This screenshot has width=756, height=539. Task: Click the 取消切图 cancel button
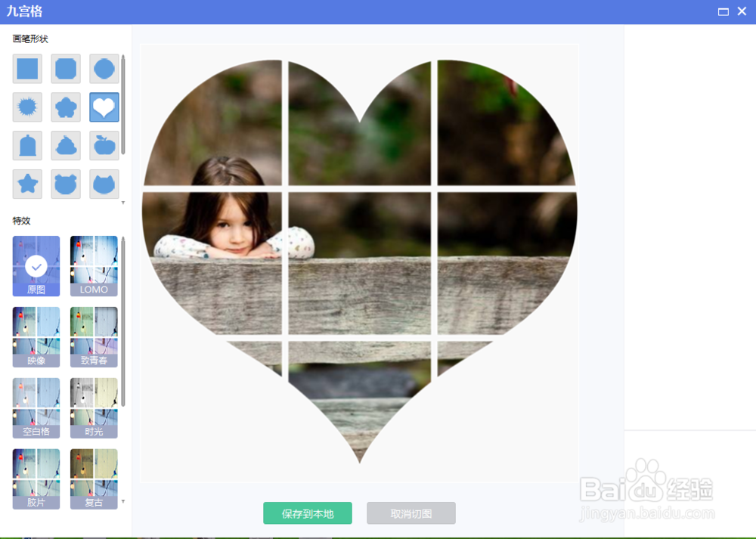tap(411, 513)
